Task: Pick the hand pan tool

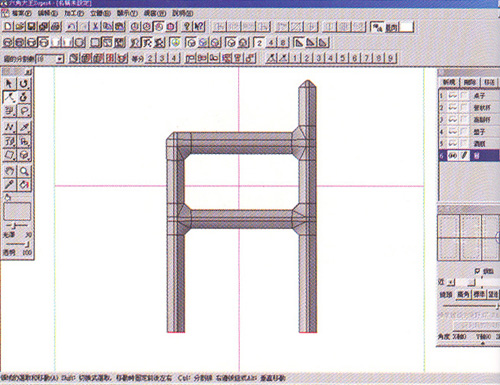Action: [x=9, y=171]
